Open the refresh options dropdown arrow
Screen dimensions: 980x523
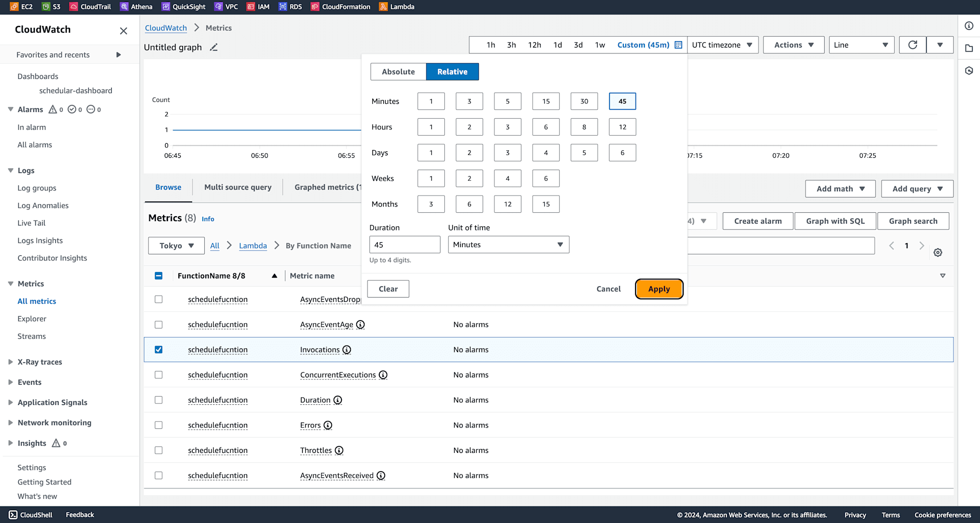pyautogui.click(x=940, y=45)
